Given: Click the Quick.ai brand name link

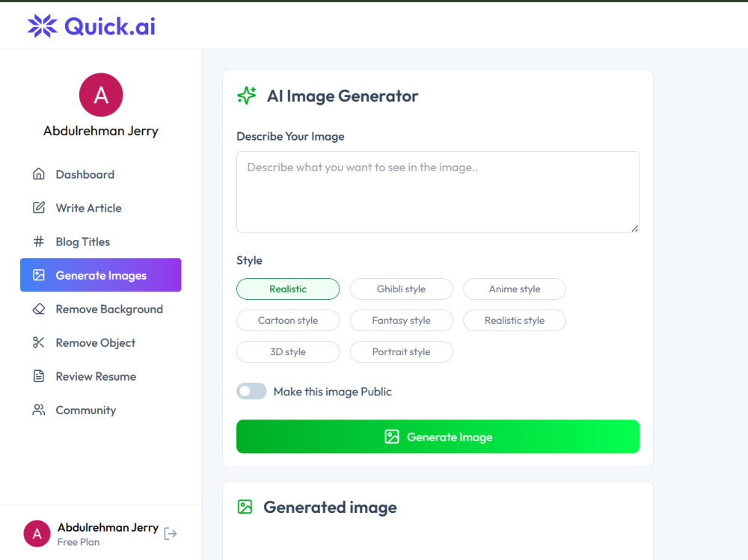Looking at the screenshot, I should pyautogui.click(x=110, y=26).
